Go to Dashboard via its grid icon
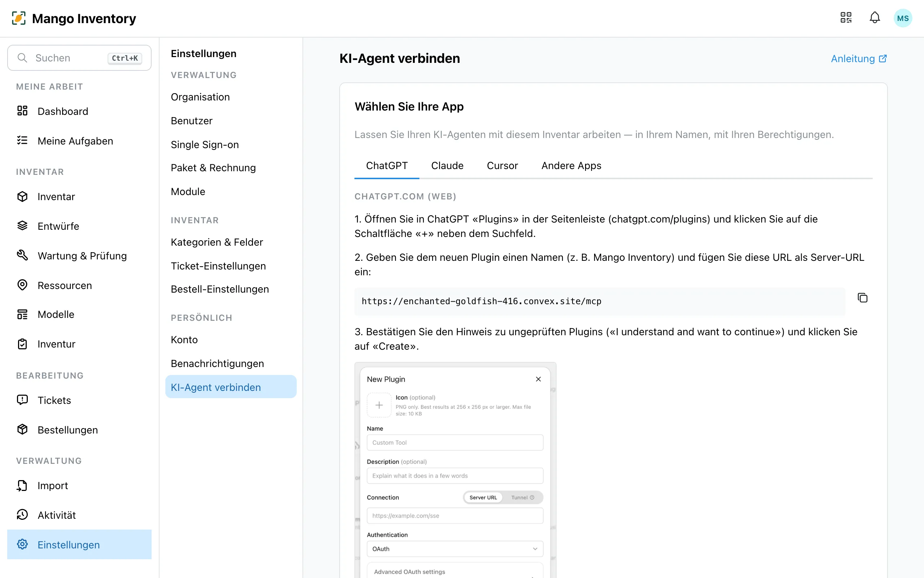 click(22, 111)
